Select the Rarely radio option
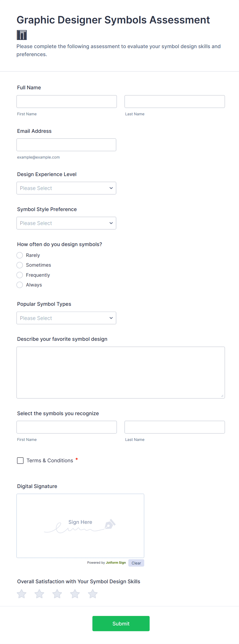Viewport: 239px width, 644px height. coord(20,255)
